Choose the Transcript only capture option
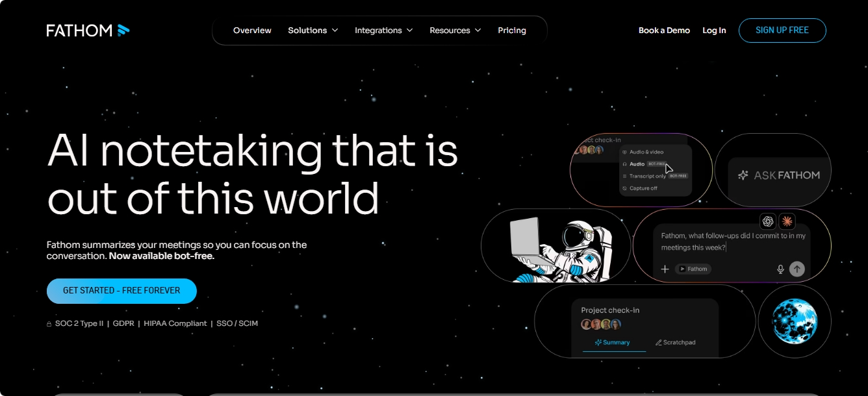Screen dimensions: 868x396 (656, 176)
